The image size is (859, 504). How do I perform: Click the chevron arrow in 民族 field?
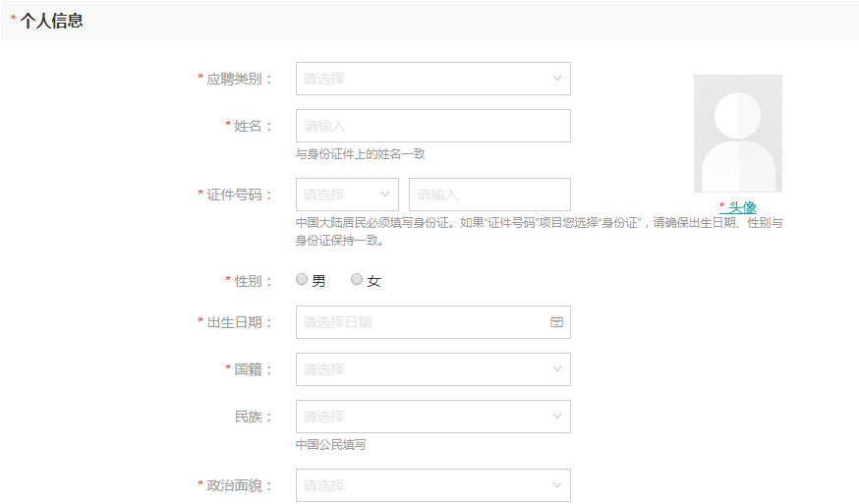click(556, 417)
